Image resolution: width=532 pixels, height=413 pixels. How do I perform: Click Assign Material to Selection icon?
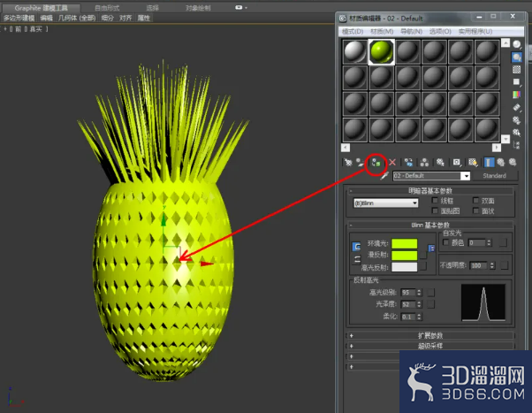tap(376, 163)
